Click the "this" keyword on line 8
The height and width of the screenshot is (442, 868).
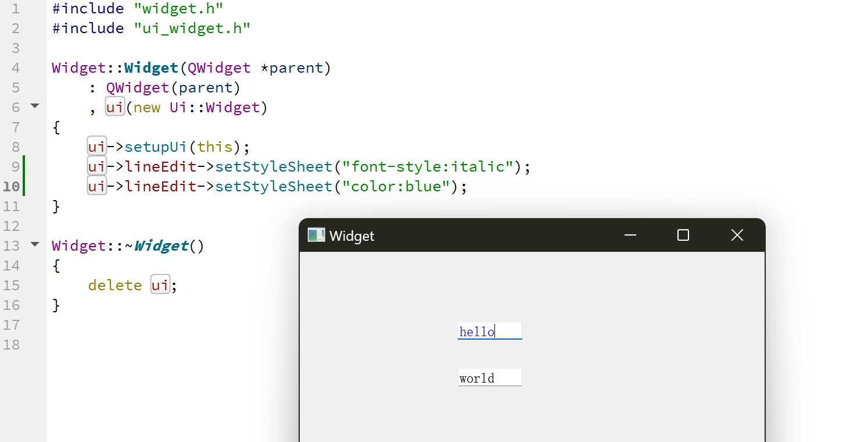[x=214, y=147]
